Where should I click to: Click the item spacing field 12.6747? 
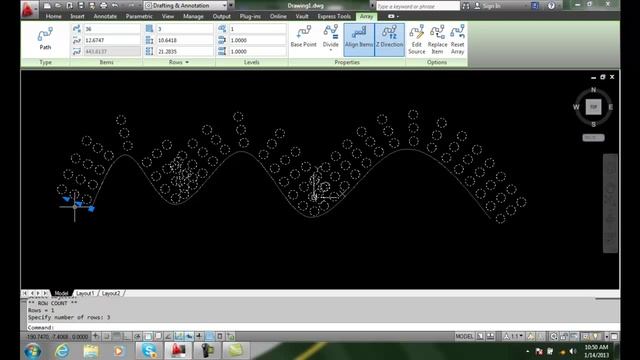coord(112,40)
